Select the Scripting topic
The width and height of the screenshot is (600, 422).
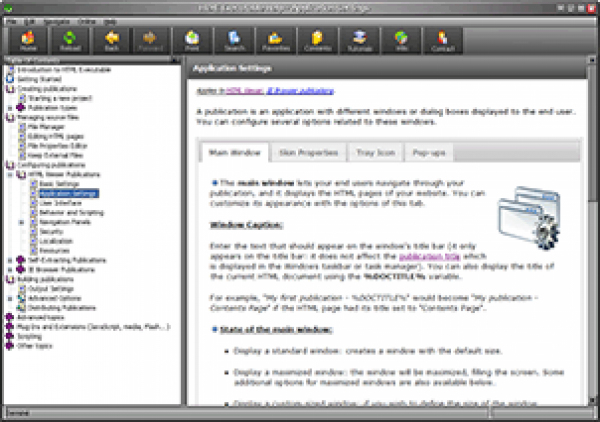click(29, 336)
